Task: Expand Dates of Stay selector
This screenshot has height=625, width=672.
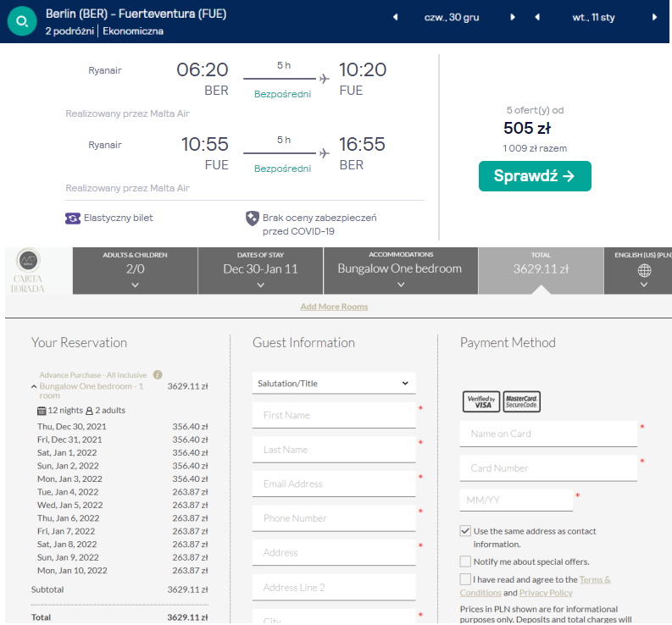Action: pyautogui.click(x=260, y=270)
